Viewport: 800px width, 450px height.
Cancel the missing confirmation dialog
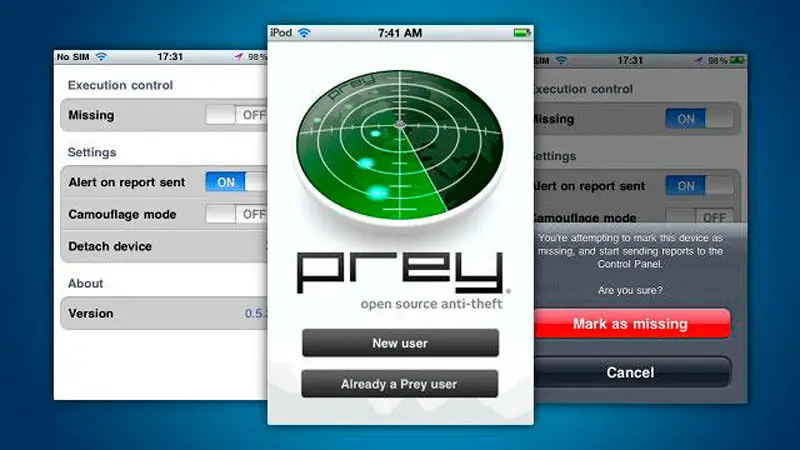click(x=632, y=372)
